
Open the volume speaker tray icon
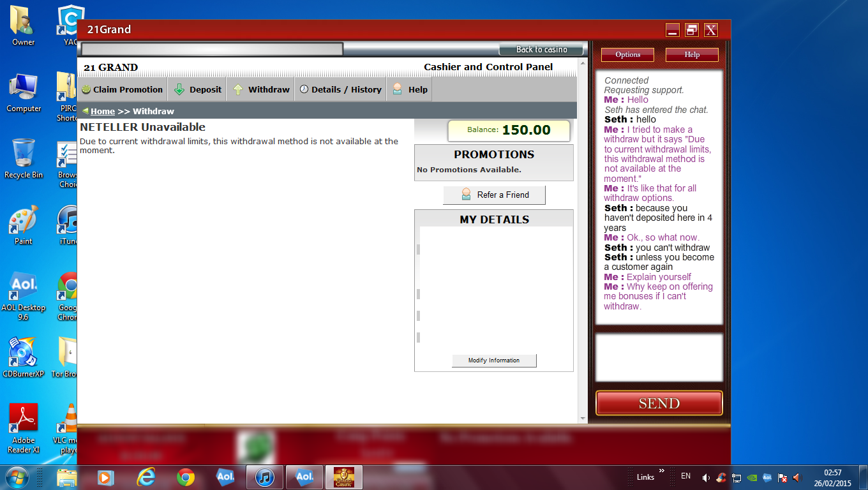(797, 477)
